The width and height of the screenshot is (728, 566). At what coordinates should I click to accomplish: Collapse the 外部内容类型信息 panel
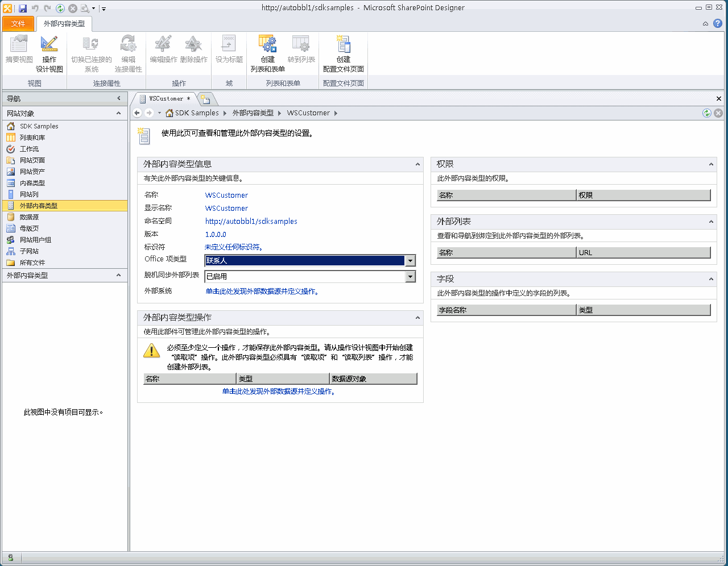[417, 164]
